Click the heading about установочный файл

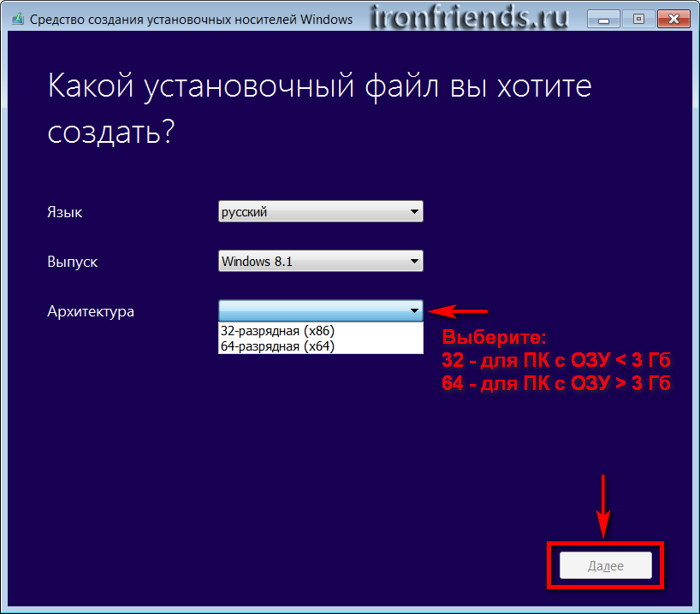point(318,109)
